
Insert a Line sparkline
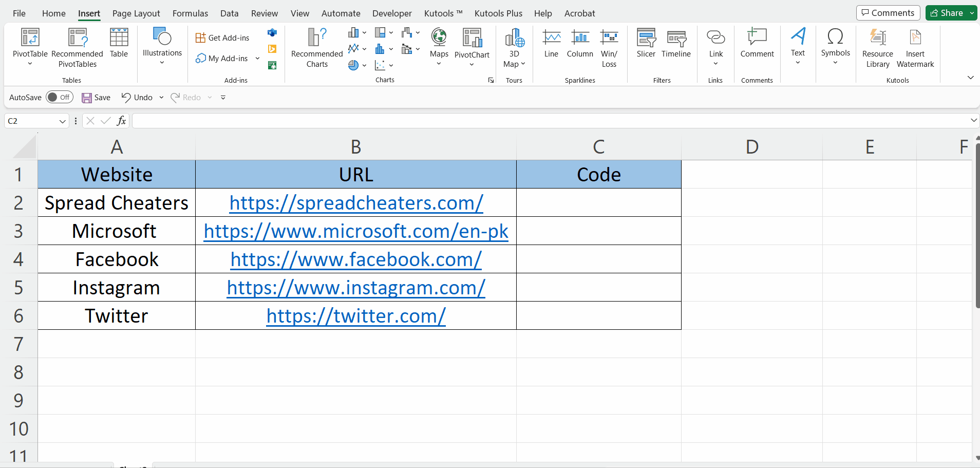551,43
